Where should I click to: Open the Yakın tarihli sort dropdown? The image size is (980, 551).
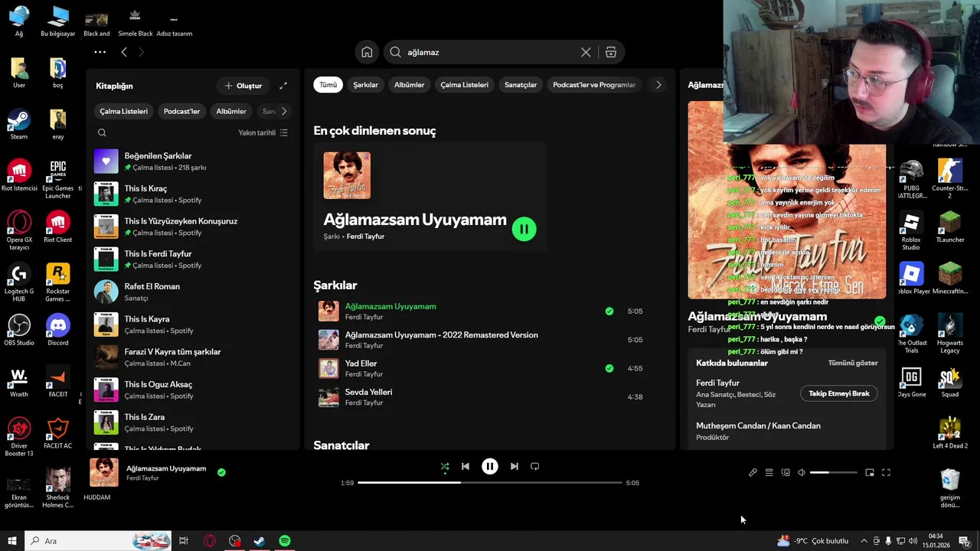[263, 132]
